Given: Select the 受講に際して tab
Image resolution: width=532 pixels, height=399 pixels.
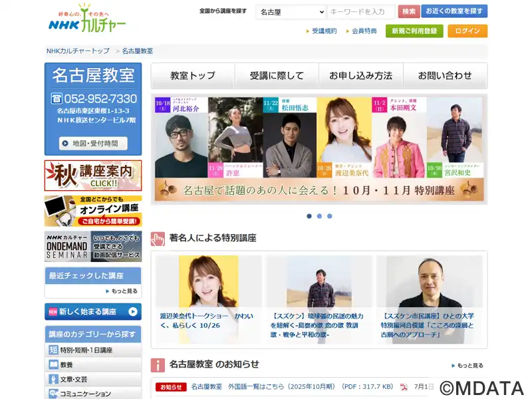Looking at the screenshot, I should 277,75.
